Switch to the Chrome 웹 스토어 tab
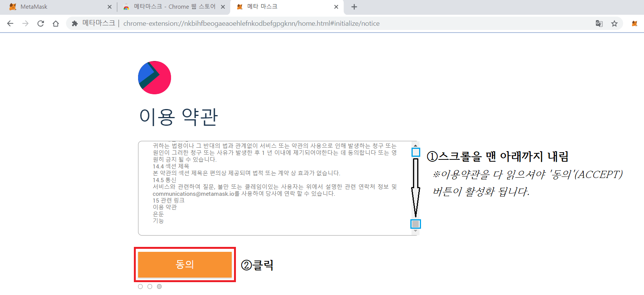644x295 pixels. (173, 7)
